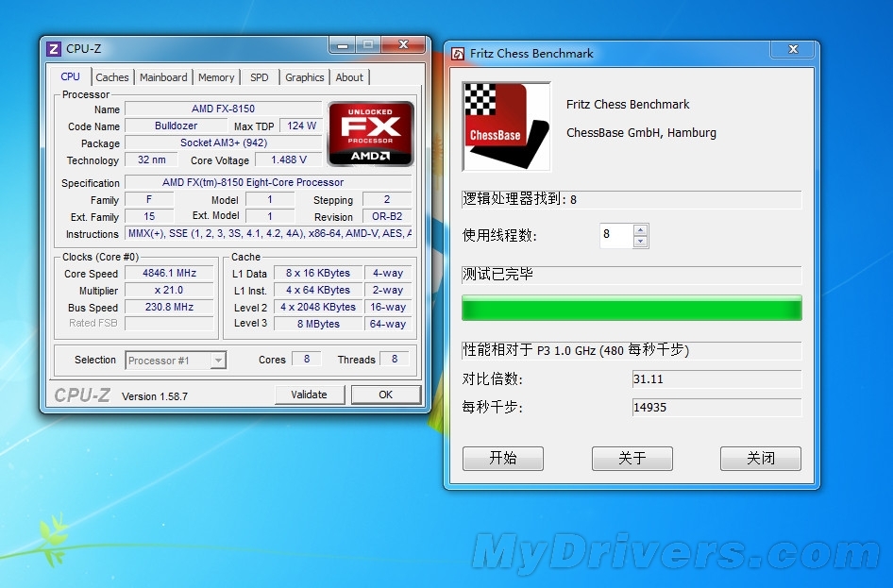Click the 逻辑处理器找到: 8 text
This screenshot has width=893, height=588.
[519, 199]
